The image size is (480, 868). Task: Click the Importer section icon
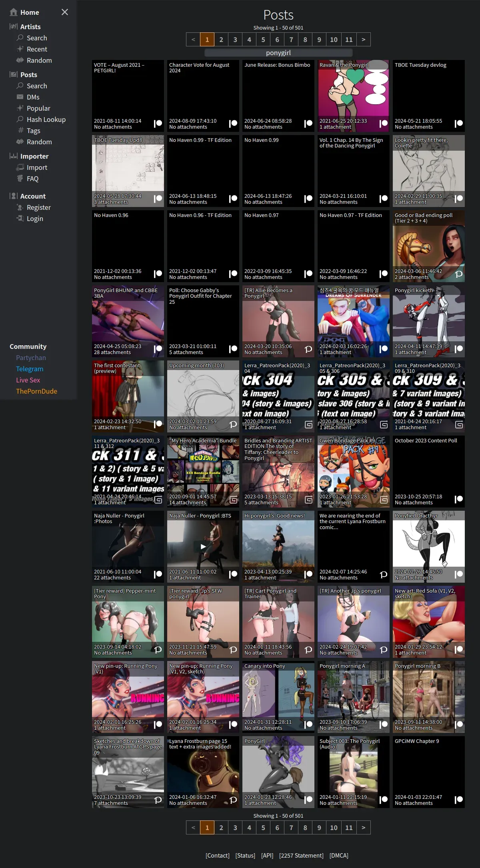[x=14, y=156]
